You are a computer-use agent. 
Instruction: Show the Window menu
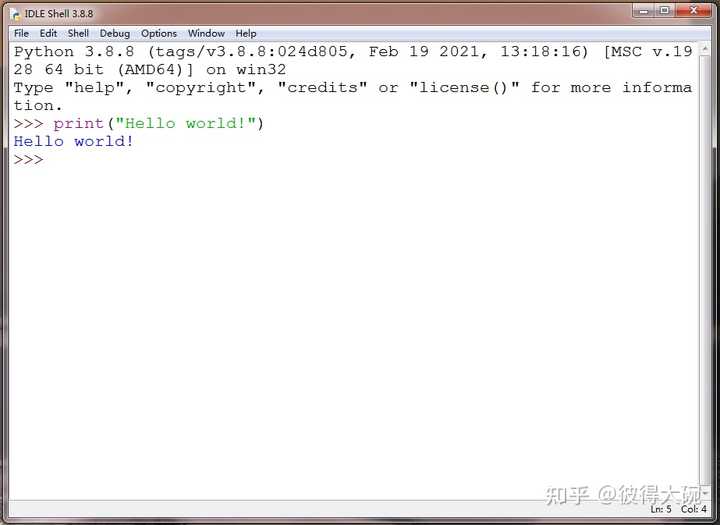point(206,34)
